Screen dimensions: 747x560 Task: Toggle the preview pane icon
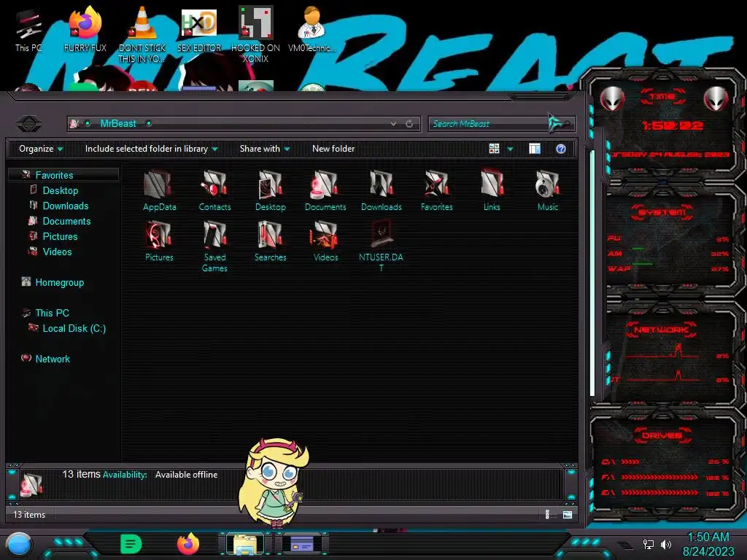coord(535,149)
